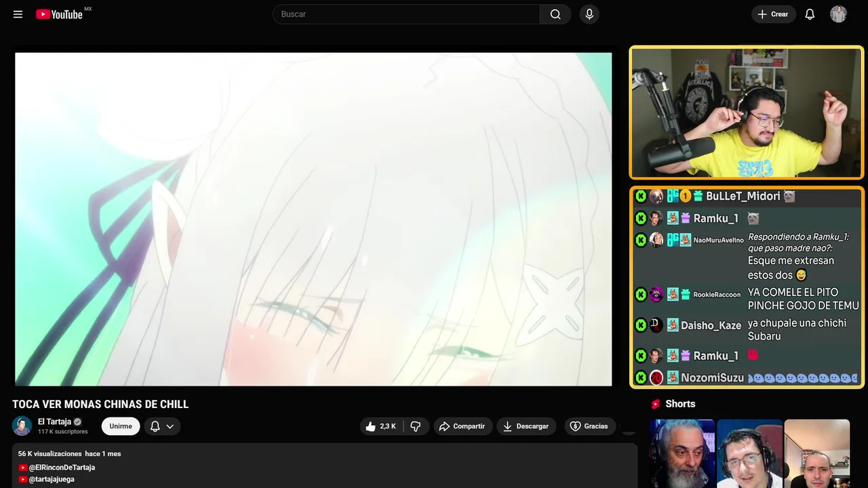
Task: Like the video with thumbs up
Action: pyautogui.click(x=381, y=426)
